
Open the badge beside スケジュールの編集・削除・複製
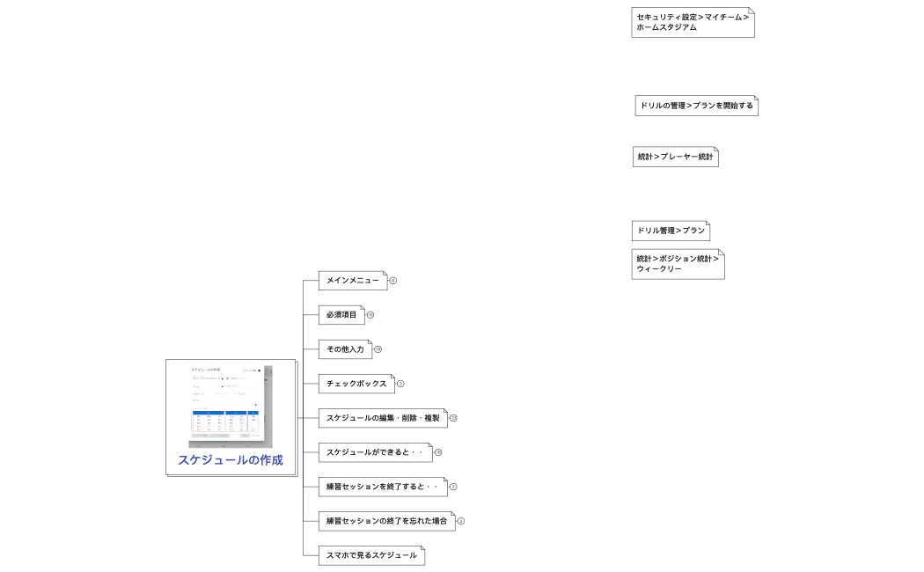pos(454,418)
